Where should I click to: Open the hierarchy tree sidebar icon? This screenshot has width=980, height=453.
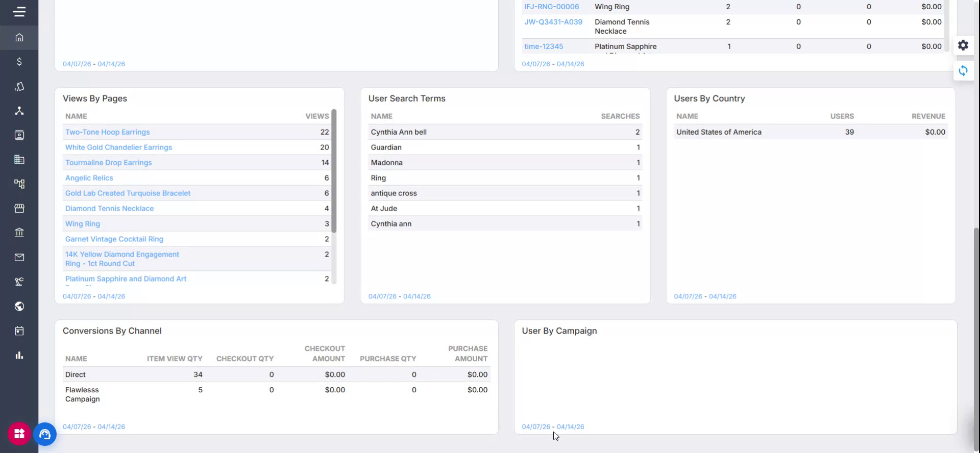pyautogui.click(x=19, y=184)
